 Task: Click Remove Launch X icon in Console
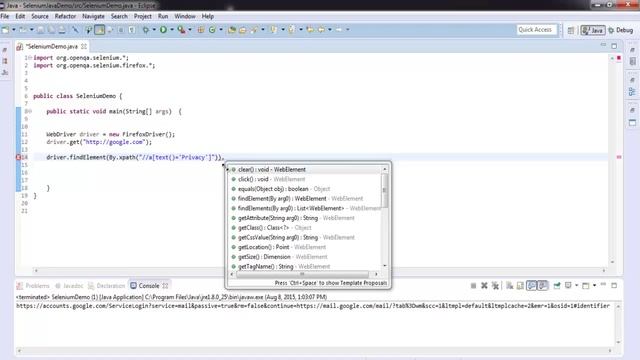point(484,286)
